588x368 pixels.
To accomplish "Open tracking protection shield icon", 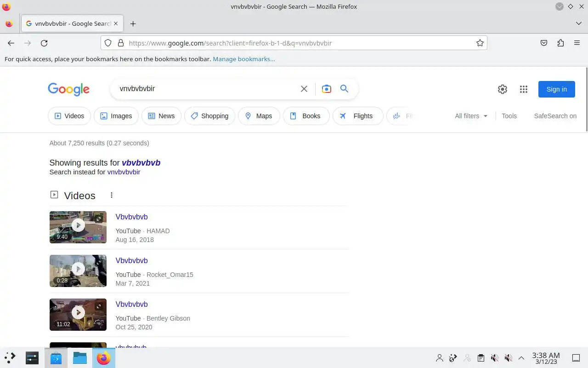I will coord(108,43).
